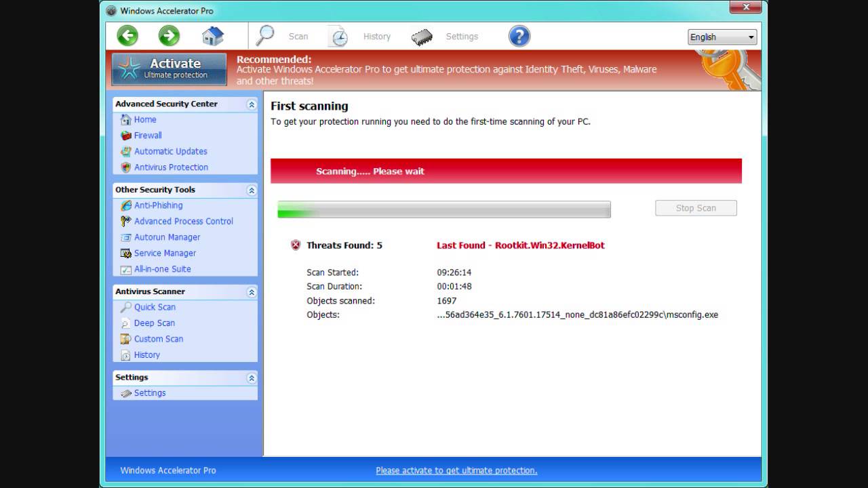This screenshot has height=488, width=868.
Task: Click the Deep Scan icon
Action: pyautogui.click(x=125, y=323)
